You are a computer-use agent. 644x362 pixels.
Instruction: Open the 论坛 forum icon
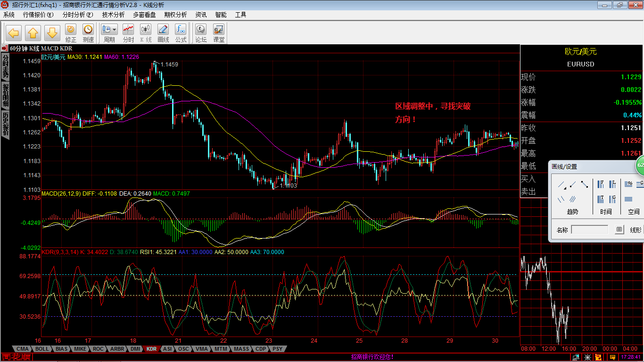201,33
